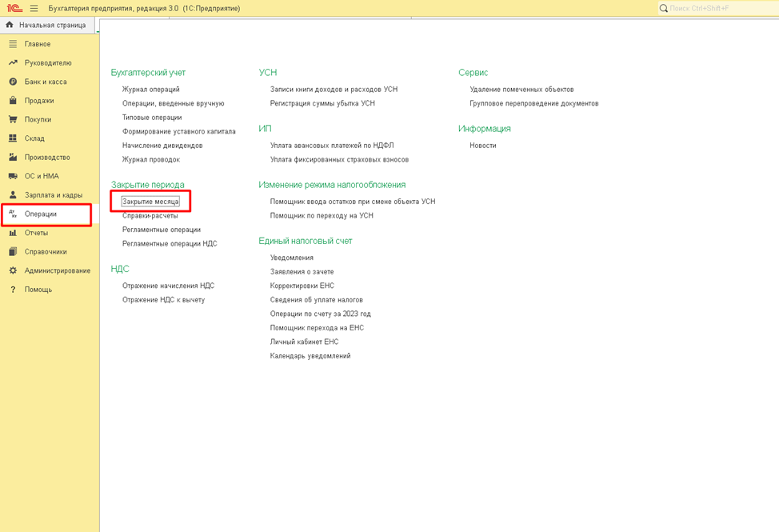
Task: Open the Банк и касса section
Action: point(46,82)
